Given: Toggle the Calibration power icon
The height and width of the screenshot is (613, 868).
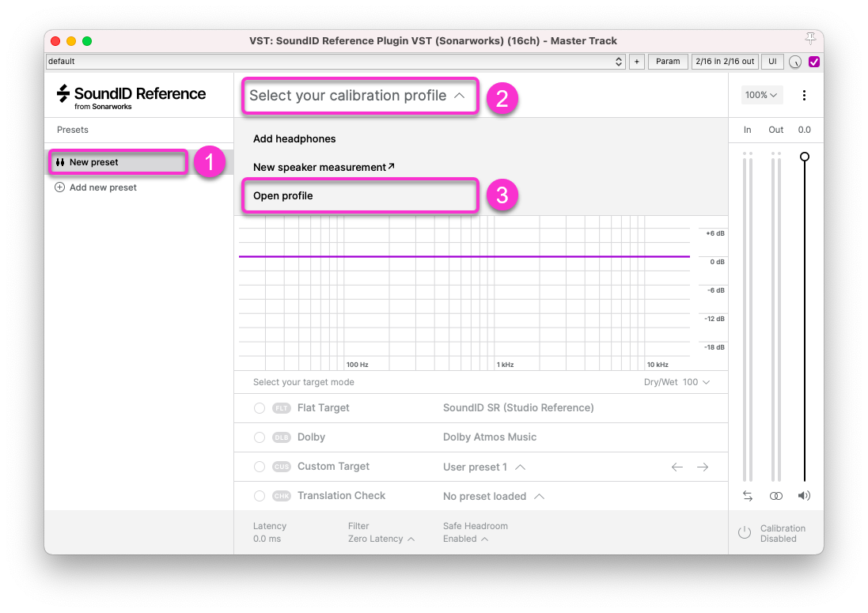Looking at the screenshot, I should (745, 533).
